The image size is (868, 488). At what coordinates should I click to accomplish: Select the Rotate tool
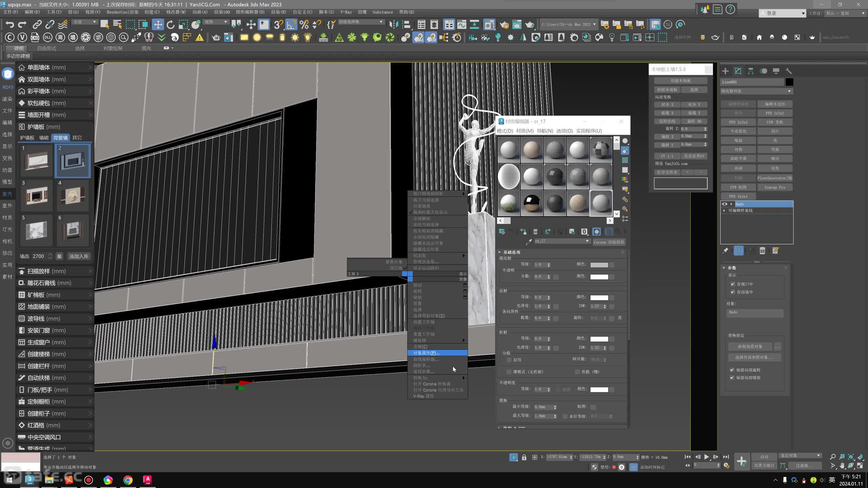pyautogui.click(x=171, y=24)
